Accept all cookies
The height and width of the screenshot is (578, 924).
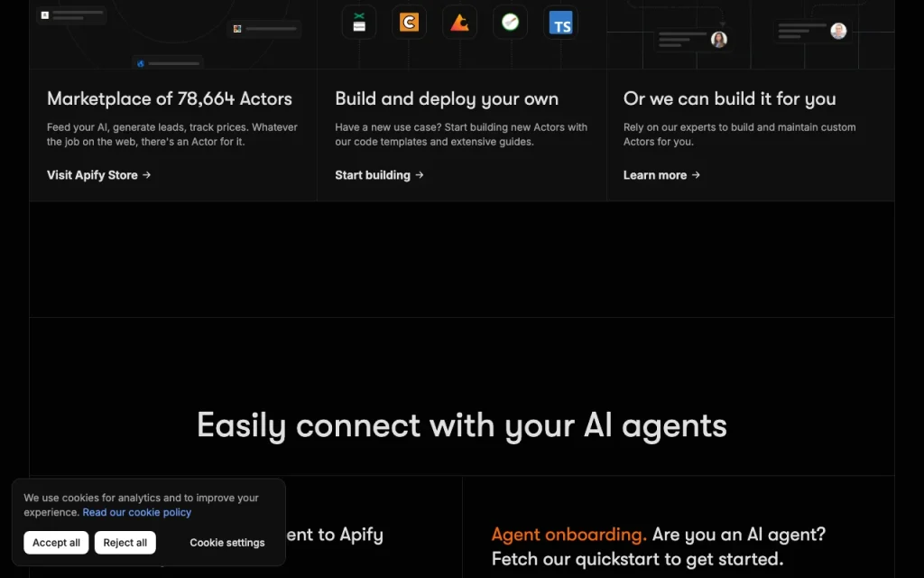tap(56, 543)
